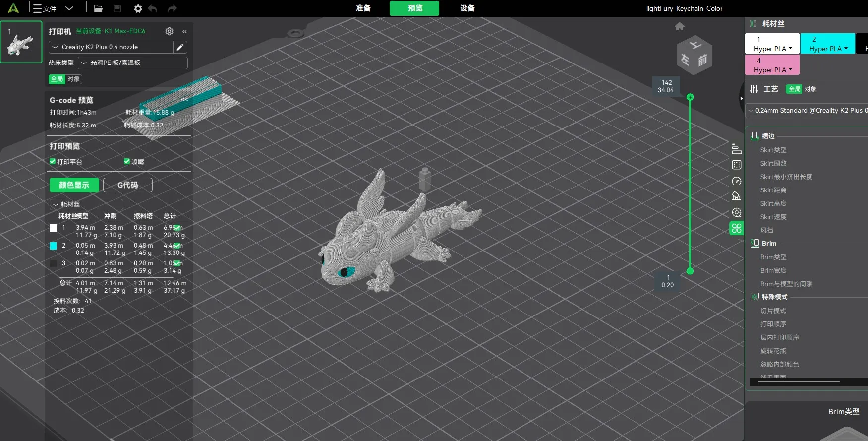Open the Creality K2 Plus 0.4 nozzle dropdown
This screenshot has height=441, width=868.
(x=111, y=47)
